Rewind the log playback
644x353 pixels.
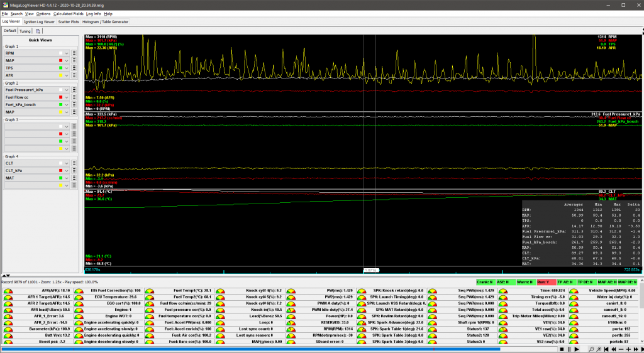tap(614, 349)
